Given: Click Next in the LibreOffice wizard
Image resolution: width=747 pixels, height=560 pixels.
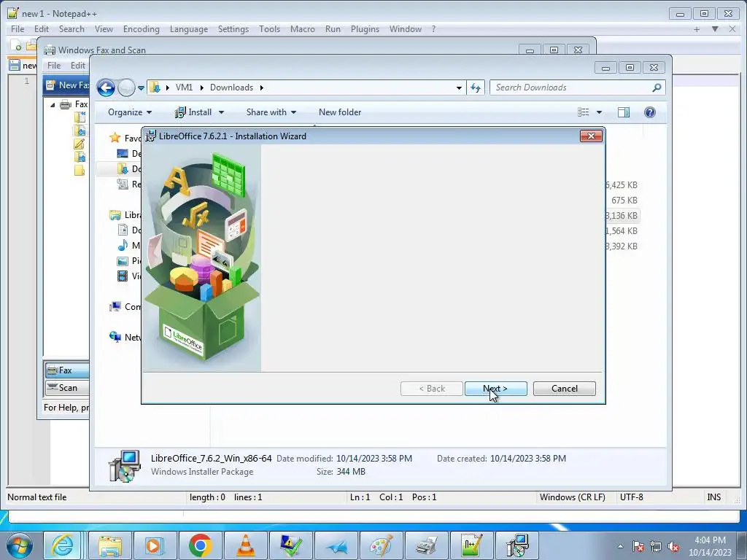Looking at the screenshot, I should coord(495,389).
